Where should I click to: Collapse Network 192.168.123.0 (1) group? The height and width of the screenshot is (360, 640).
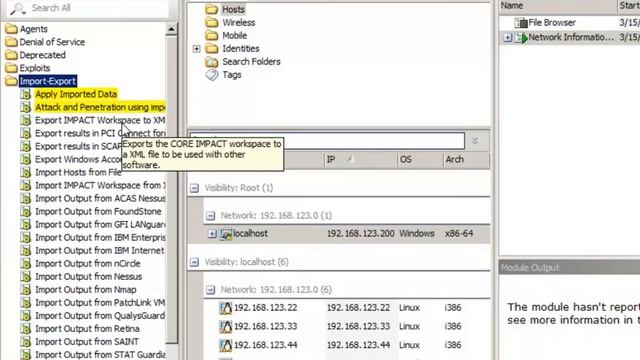click(210, 216)
